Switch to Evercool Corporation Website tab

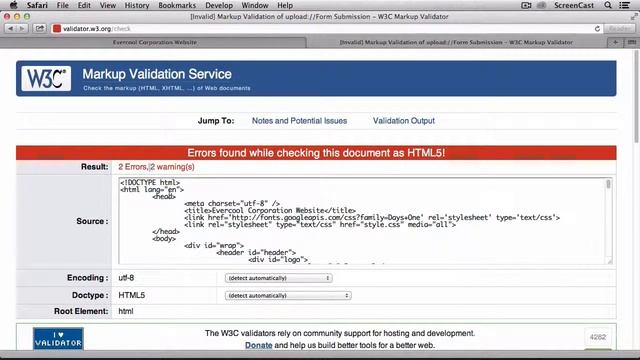154,42
